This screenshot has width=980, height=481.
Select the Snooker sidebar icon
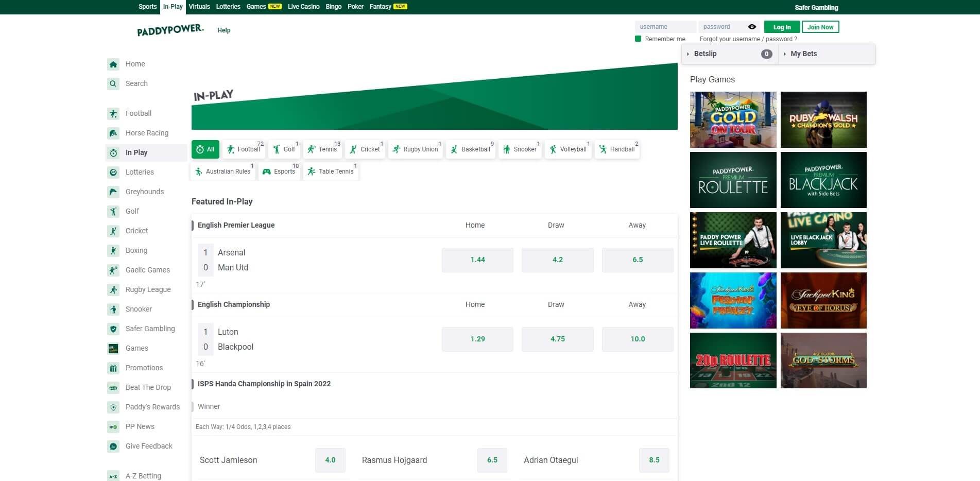point(113,309)
